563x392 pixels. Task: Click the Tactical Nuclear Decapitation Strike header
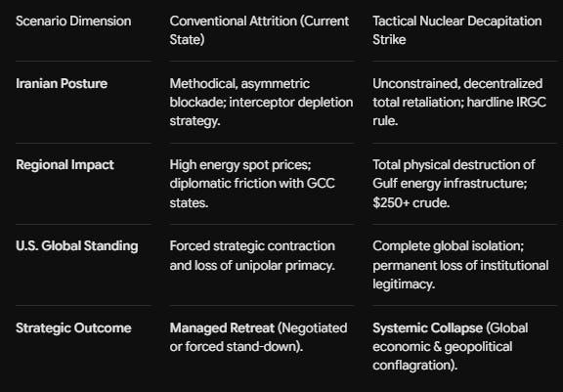[456, 30]
